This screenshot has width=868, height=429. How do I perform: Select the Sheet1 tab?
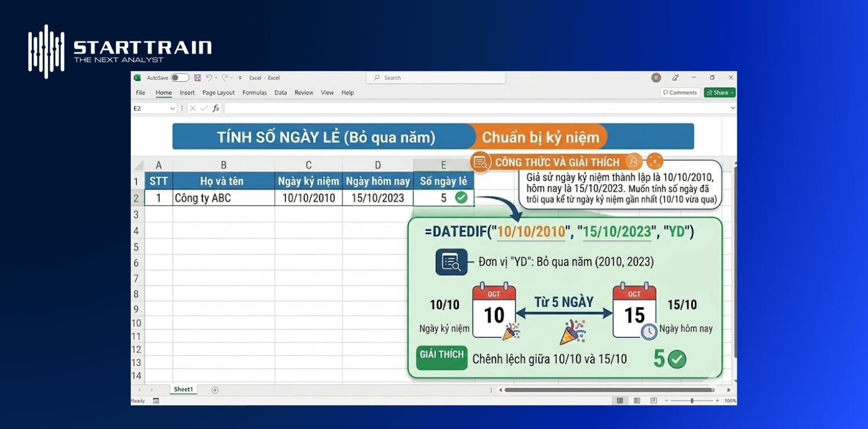183,389
